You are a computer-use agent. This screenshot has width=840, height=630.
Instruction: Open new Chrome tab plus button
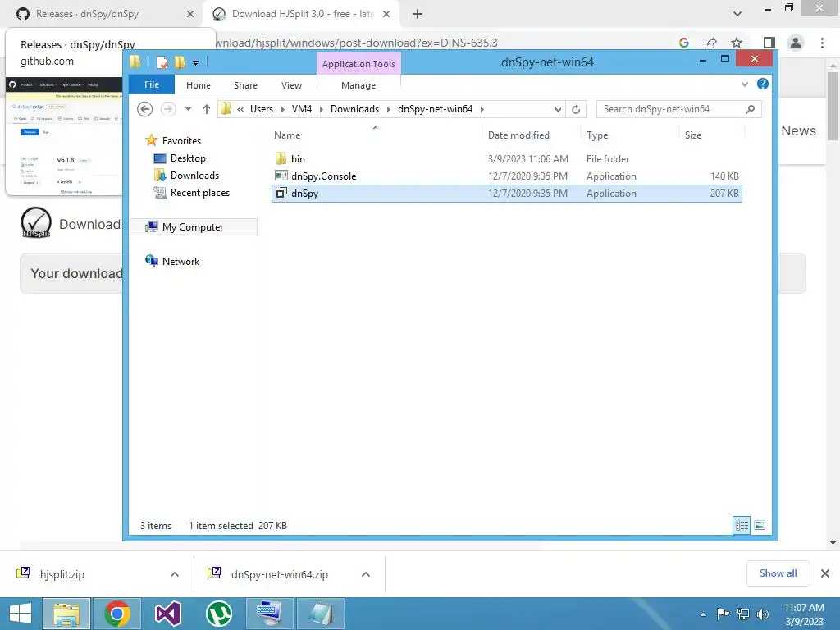pyautogui.click(x=418, y=14)
